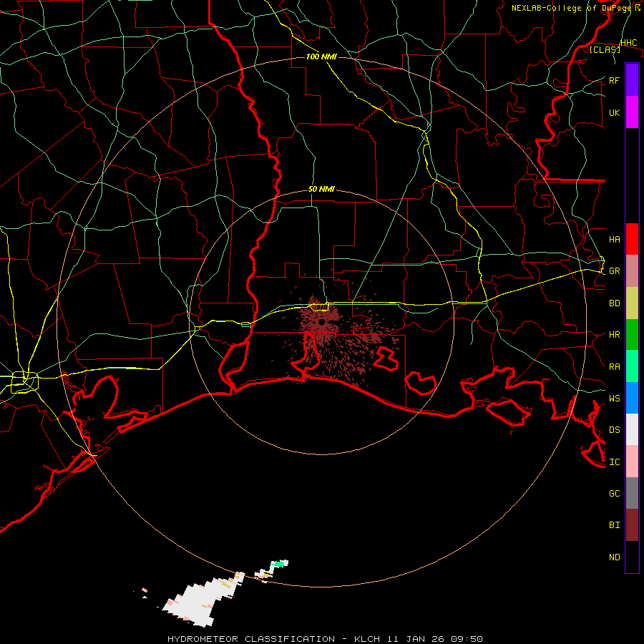Click the 50 NMI range ring label
The image size is (644, 644).
[321, 190]
